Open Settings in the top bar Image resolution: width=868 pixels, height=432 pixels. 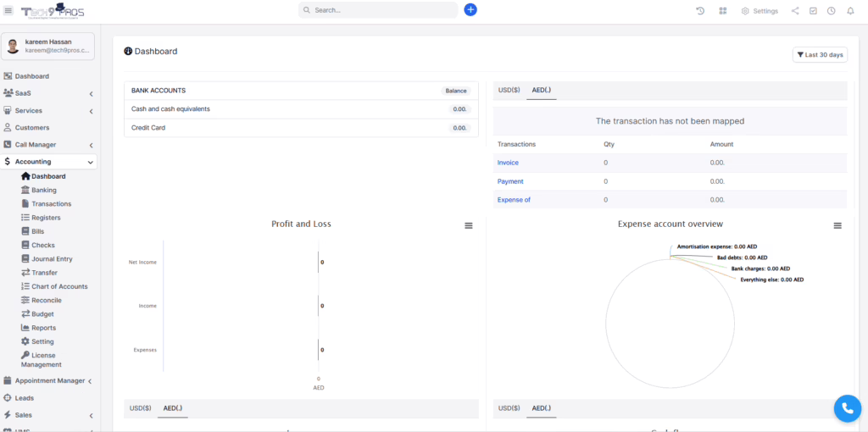[x=759, y=11]
